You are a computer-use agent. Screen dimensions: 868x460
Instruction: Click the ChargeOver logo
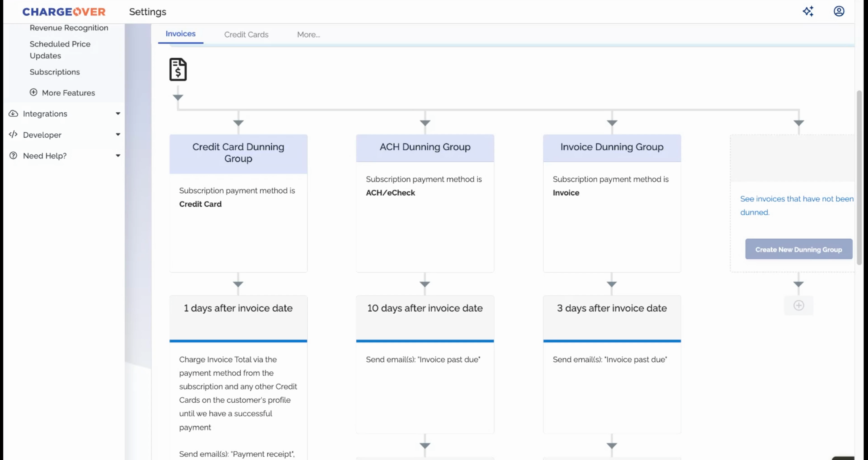pos(64,12)
